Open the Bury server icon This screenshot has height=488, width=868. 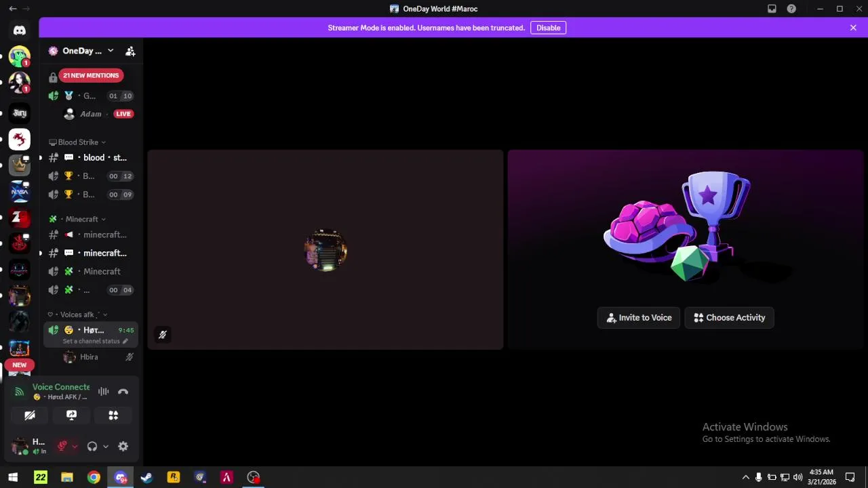[20, 113]
